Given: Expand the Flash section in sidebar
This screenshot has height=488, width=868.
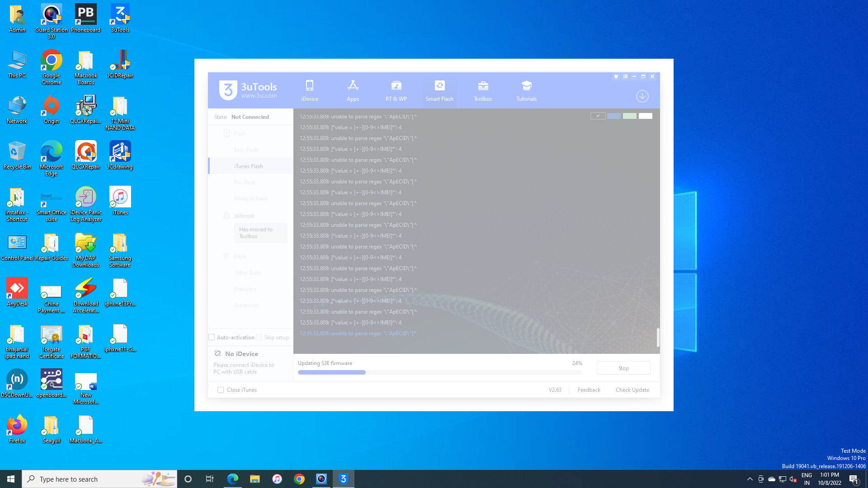Looking at the screenshot, I should click(x=240, y=134).
